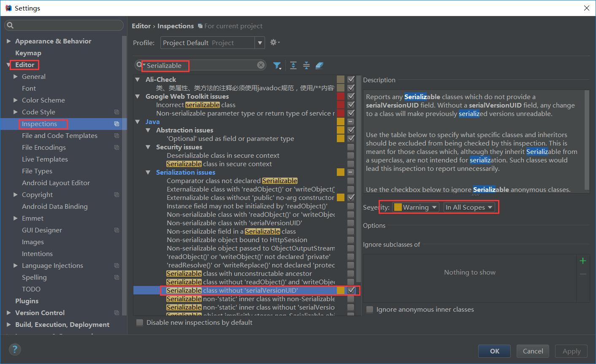The height and width of the screenshot is (364, 596).
Task: Click the Settings search input field
Action: pyautogui.click(x=63, y=25)
